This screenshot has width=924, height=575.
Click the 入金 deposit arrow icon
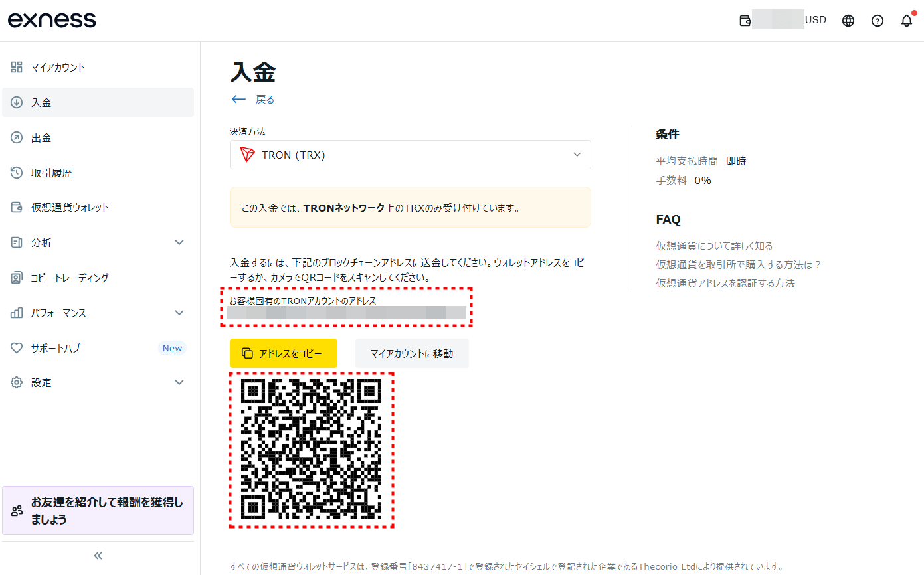click(17, 102)
